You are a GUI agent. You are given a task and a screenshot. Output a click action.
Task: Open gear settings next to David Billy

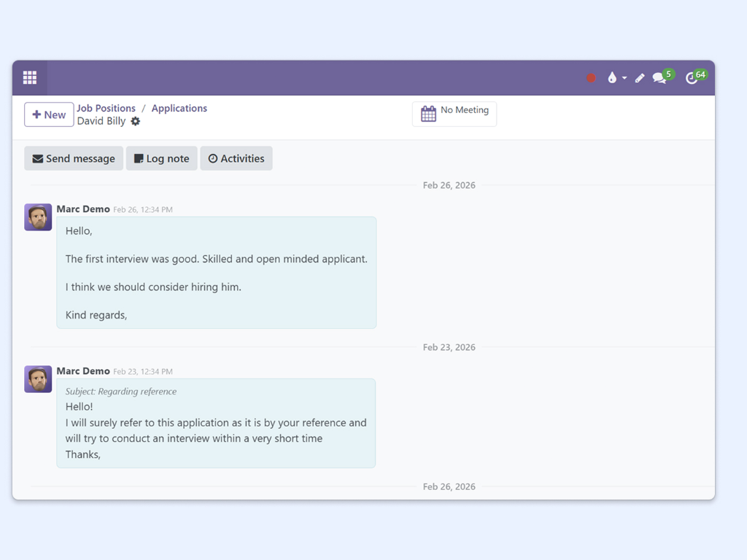[136, 122]
